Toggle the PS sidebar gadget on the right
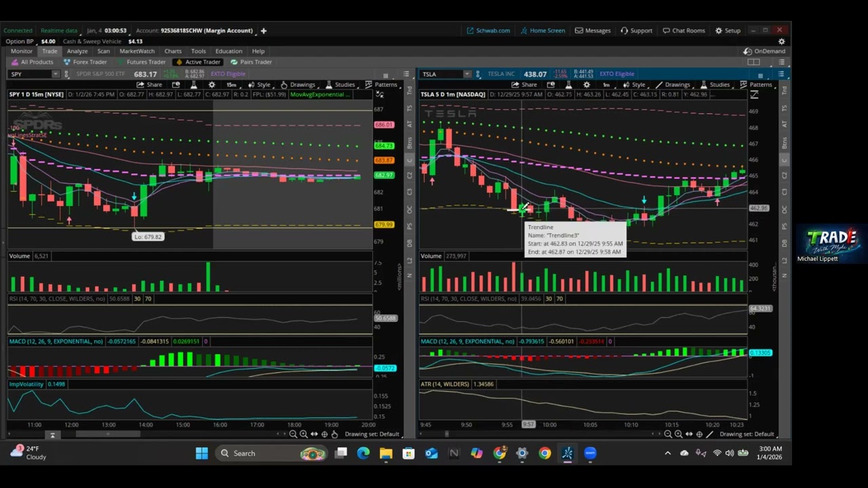 (785, 226)
